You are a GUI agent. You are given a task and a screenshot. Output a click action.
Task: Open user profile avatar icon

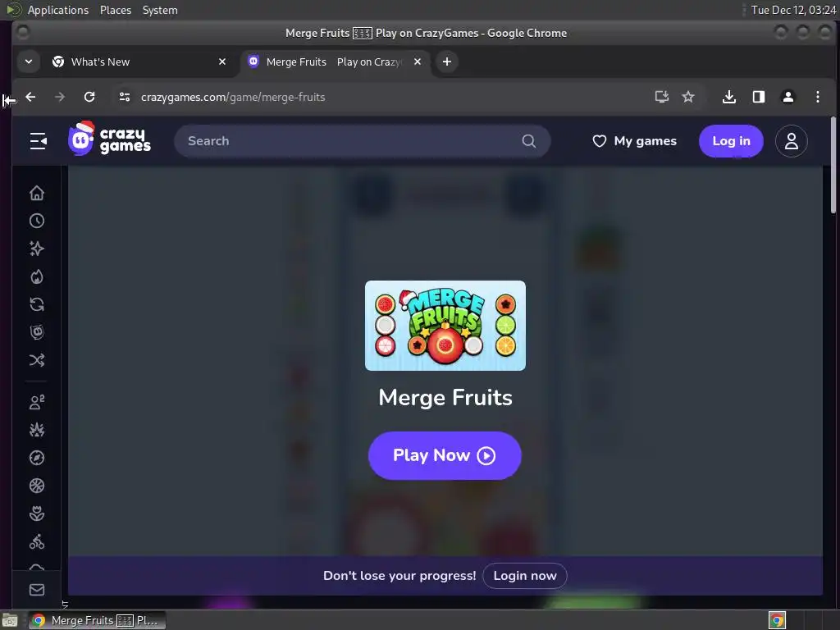pyautogui.click(x=792, y=141)
